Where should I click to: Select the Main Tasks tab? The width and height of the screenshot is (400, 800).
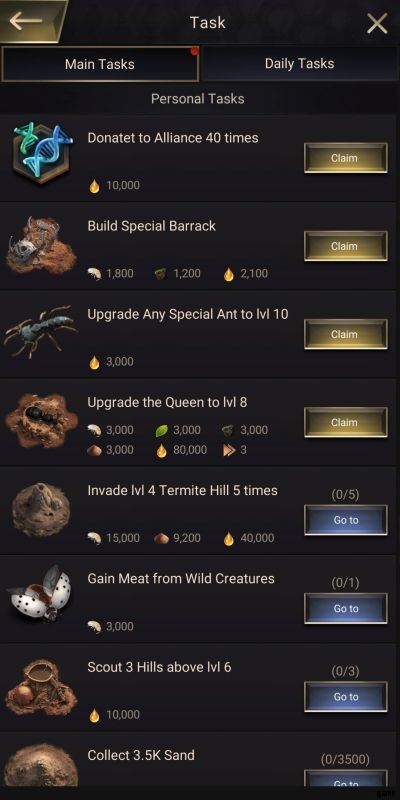pyautogui.click(x=100, y=64)
